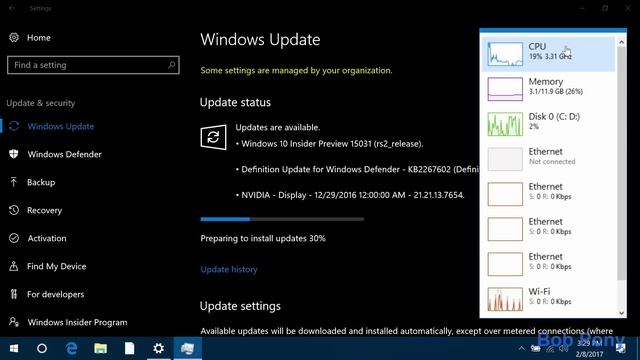Open Update history link

click(x=229, y=269)
